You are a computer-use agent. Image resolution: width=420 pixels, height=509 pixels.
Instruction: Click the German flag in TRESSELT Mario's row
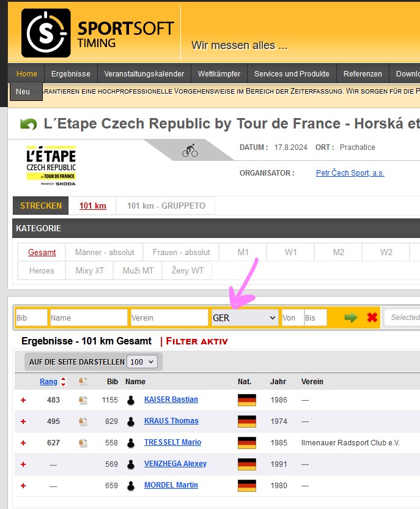click(246, 442)
